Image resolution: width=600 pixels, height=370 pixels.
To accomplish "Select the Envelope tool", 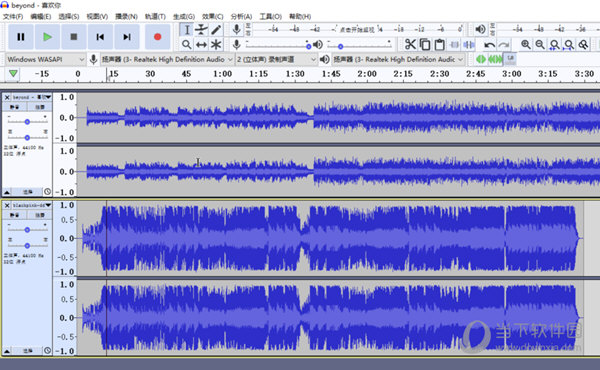I will [x=201, y=29].
